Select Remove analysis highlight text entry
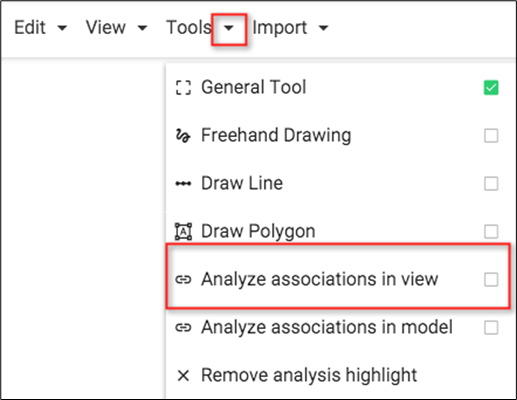The width and height of the screenshot is (517, 400). point(309,375)
